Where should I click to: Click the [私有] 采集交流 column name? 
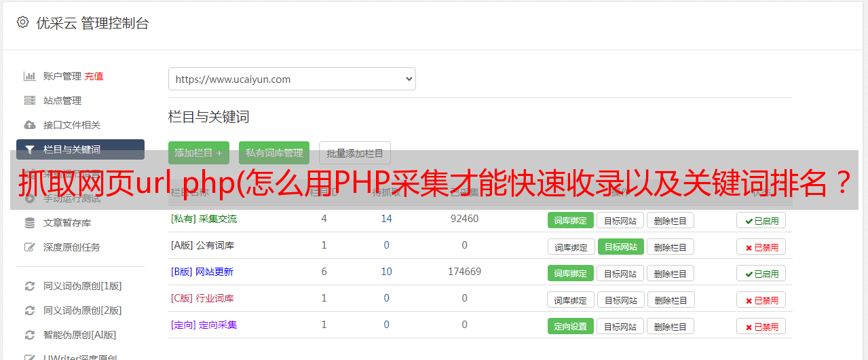[204, 219]
